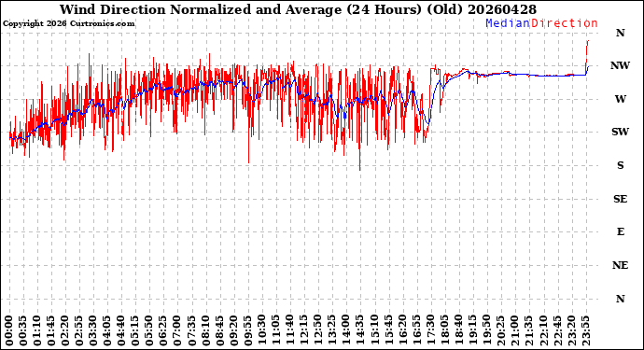Click the 15:45 time label
Screen dimensions: 644x350
[388, 330]
